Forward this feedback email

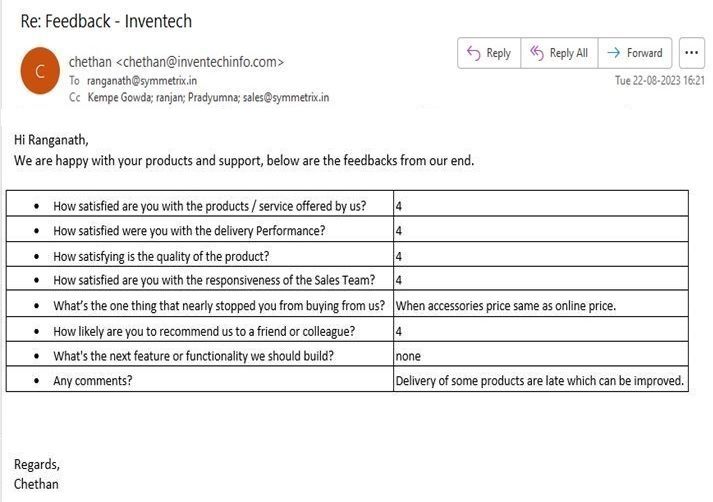click(x=635, y=53)
